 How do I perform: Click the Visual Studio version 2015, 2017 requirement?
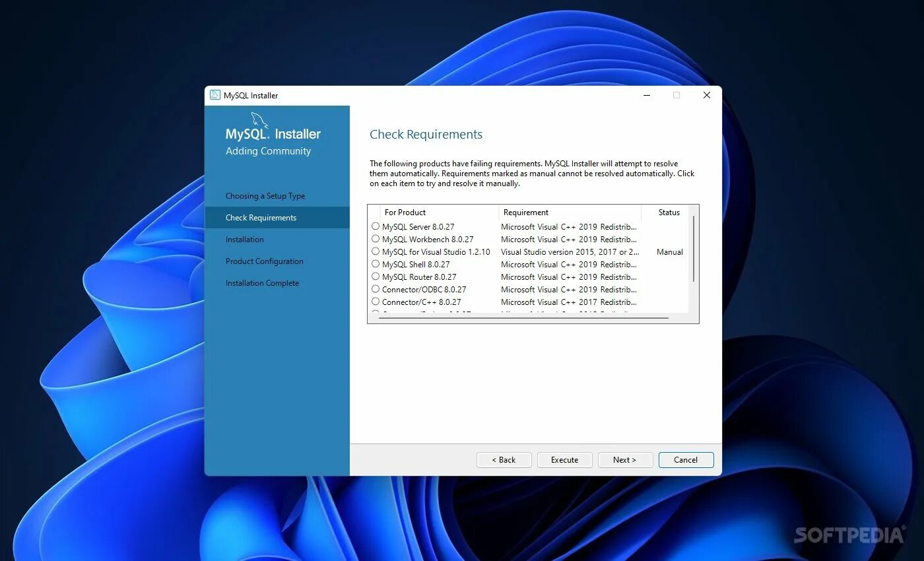point(570,252)
